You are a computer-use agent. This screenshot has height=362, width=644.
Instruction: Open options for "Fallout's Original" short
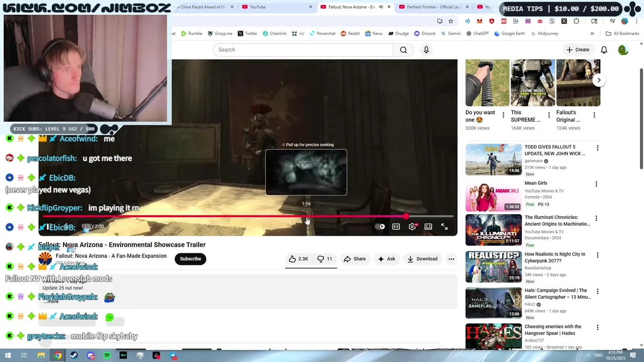click(x=594, y=115)
